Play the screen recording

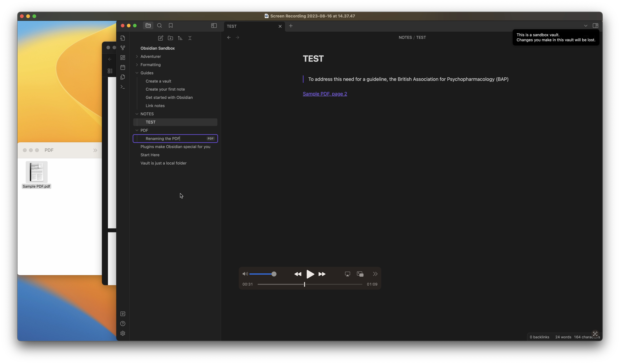[x=310, y=274]
